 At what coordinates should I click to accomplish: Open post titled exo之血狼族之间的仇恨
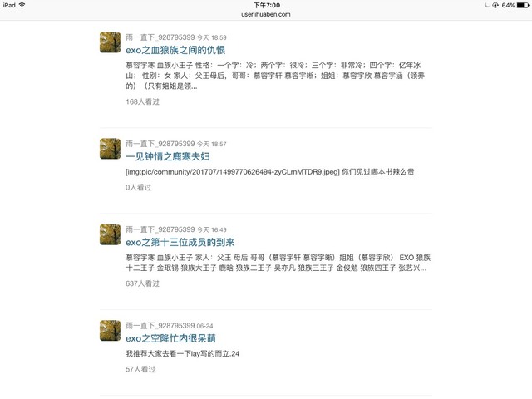coord(175,50)
